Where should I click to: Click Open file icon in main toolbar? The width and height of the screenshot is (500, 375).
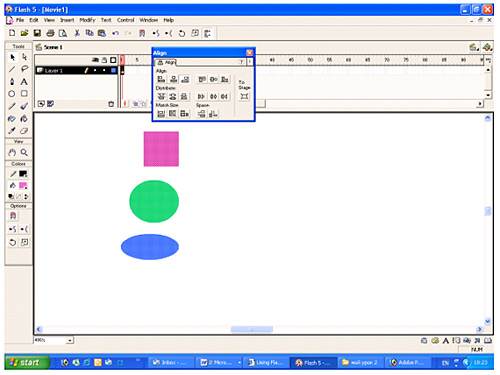click(x=24, y=33)
